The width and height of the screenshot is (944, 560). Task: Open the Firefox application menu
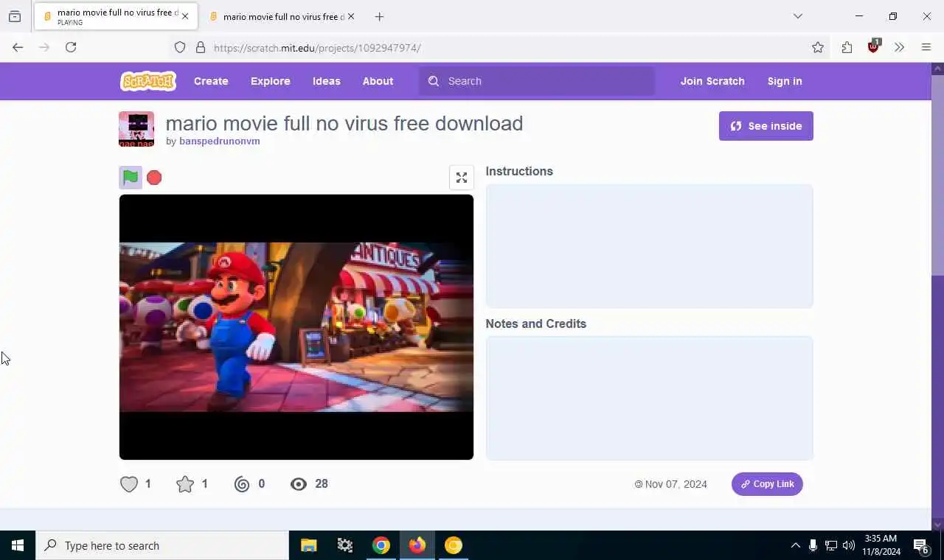click(x=926, y=48)
